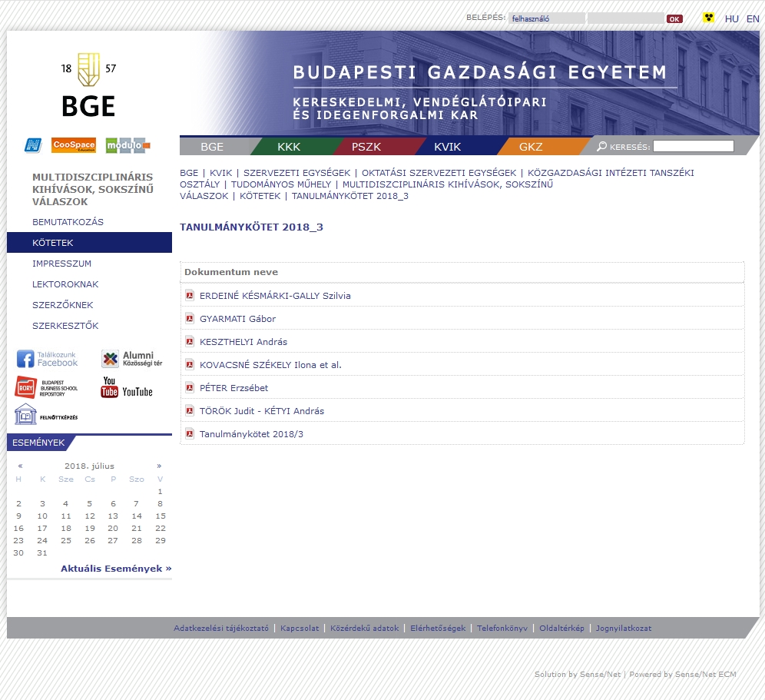The image size is (765, 700).
Task: Open Elérhetőségek footer link
Action: pos(438,629)
